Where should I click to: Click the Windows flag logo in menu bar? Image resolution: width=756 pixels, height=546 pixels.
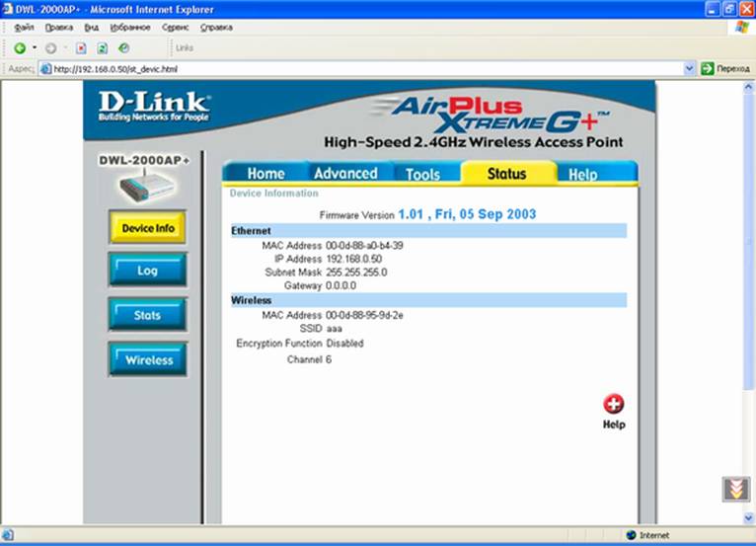click(741, 27)
